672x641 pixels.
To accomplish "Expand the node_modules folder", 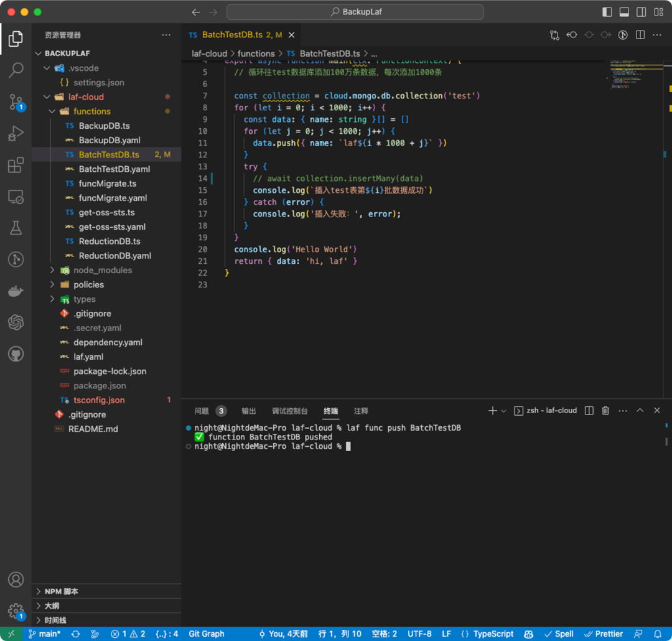I will coord(52,270).
